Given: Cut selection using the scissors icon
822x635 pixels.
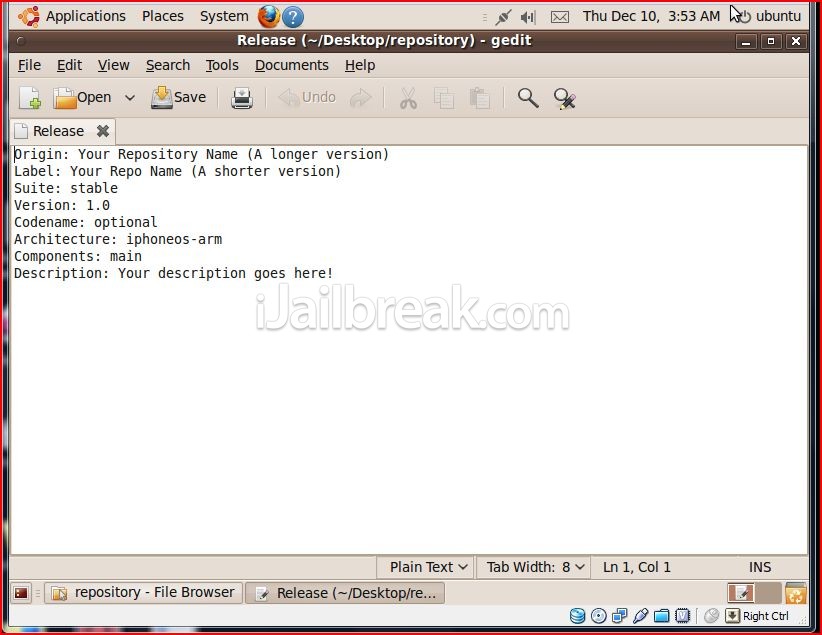Looking at the screenshot, I should (x=408, y=98).
